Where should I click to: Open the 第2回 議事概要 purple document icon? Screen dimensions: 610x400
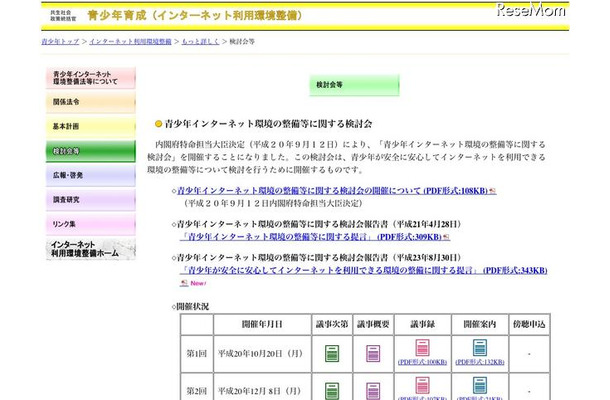[x=373, y=391]
